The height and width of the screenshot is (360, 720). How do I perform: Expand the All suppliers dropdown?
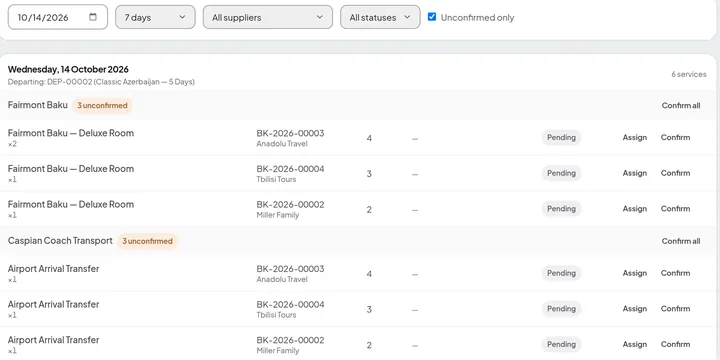point(268,17)
